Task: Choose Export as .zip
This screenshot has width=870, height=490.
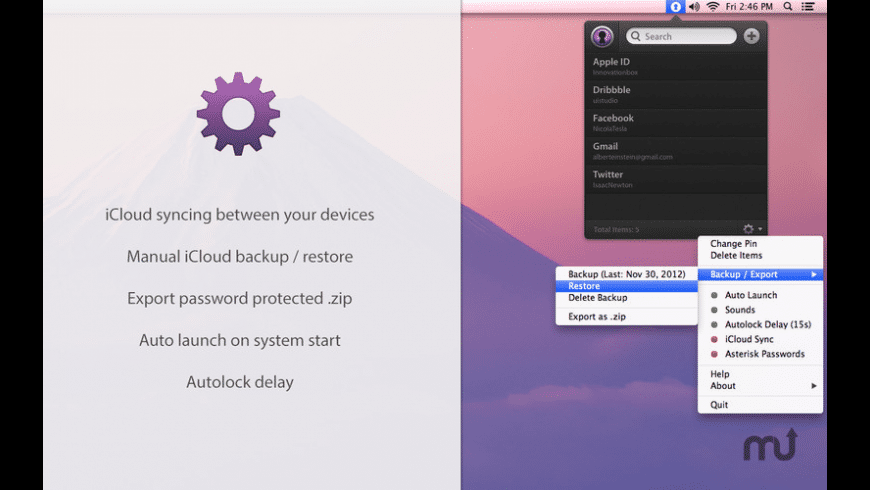Action: point(627,316)
